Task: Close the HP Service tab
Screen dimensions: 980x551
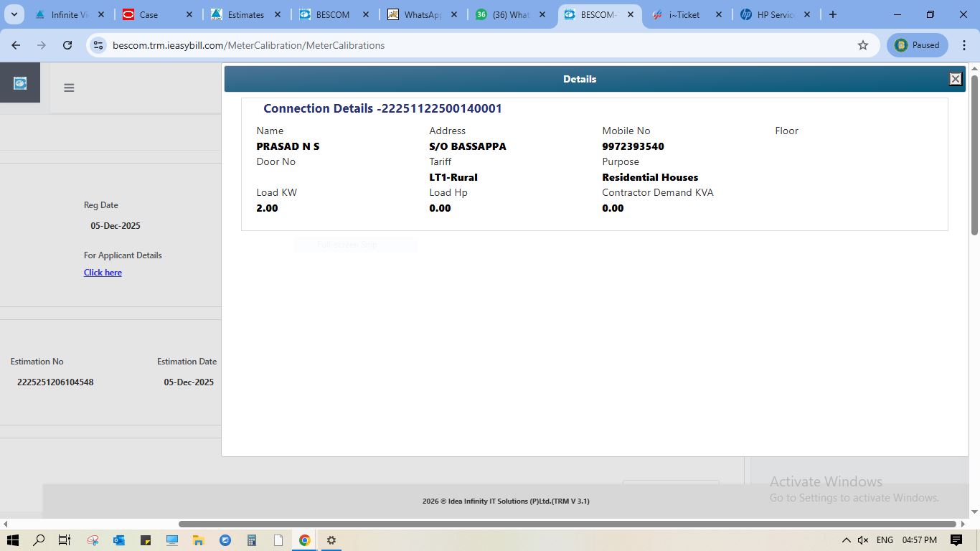Action: point(807,14)
